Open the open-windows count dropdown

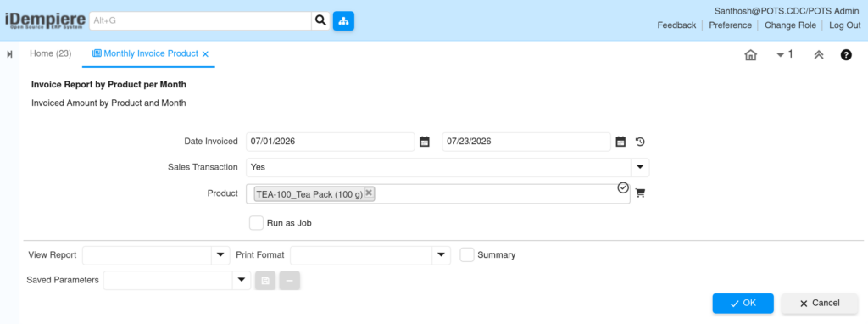point(784,54)
